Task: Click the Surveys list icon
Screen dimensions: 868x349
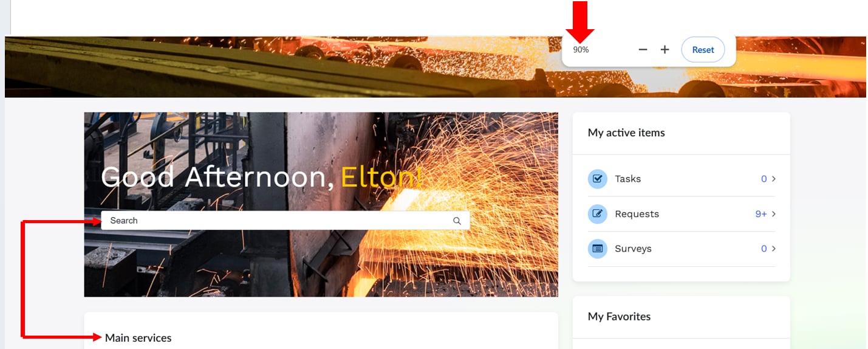Action: [598, 249]
